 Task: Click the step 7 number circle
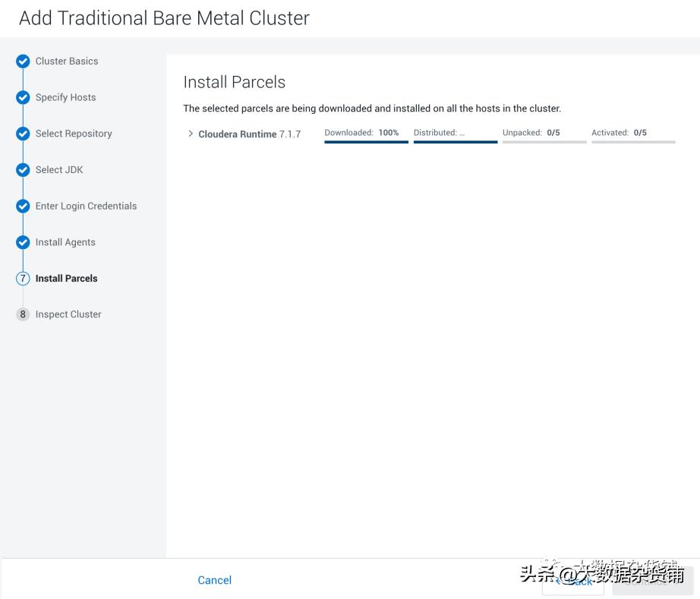(x=23, y=279)
